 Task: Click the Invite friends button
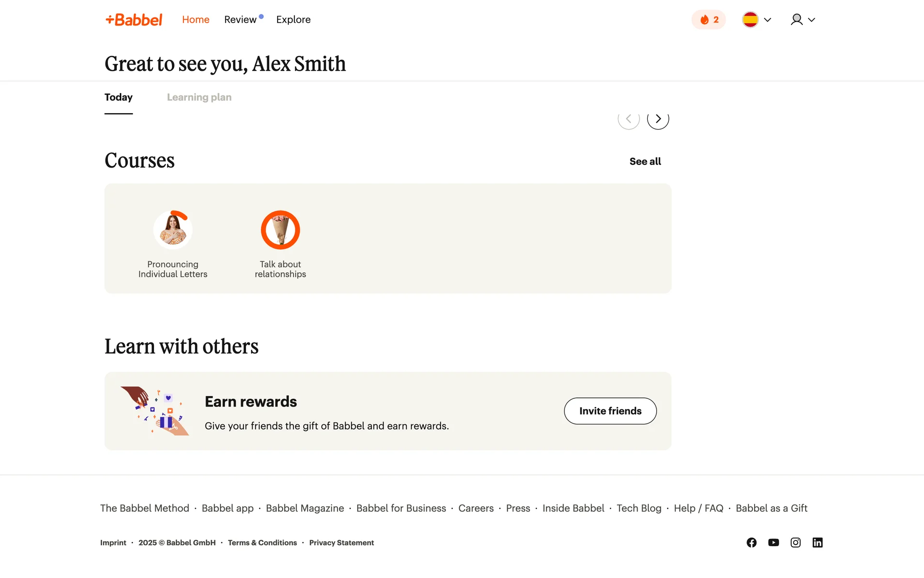(610, 411)
